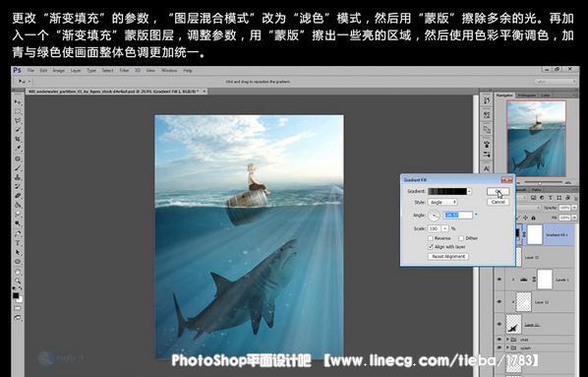588x377 pixels.
Task: Select the Crop tool
Action: click(x=18, y=140)
